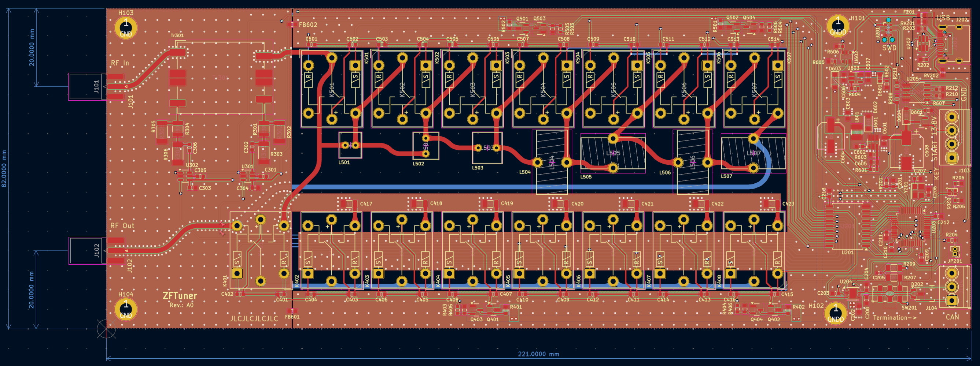Select the USB silkscreen label
The image size is (980, 366).
point(943,18)
